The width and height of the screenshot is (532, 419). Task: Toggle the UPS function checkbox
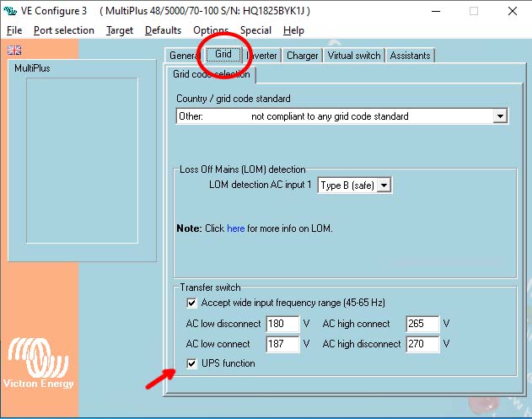(191, 363)
